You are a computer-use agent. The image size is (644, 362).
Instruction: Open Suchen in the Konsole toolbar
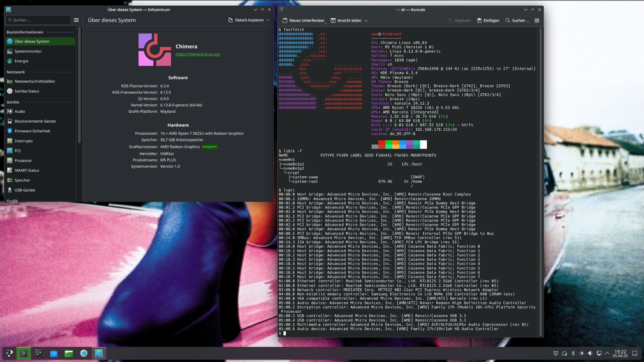(517, 20)
